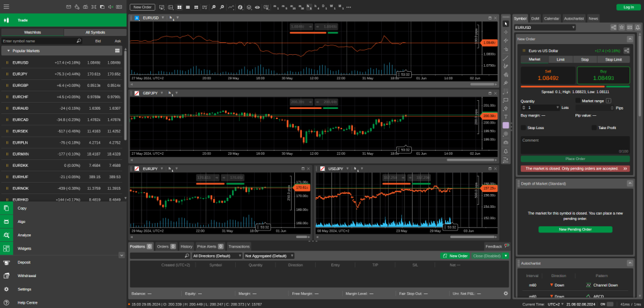Open the All Directions filter dropdown

coord(217,256)
